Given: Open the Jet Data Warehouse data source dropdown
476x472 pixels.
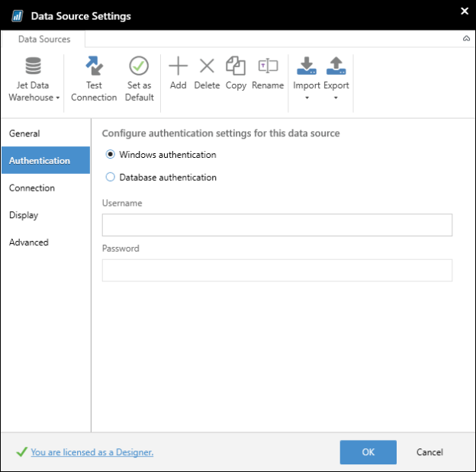Looking at the screenshot, I should coord(34,79).
